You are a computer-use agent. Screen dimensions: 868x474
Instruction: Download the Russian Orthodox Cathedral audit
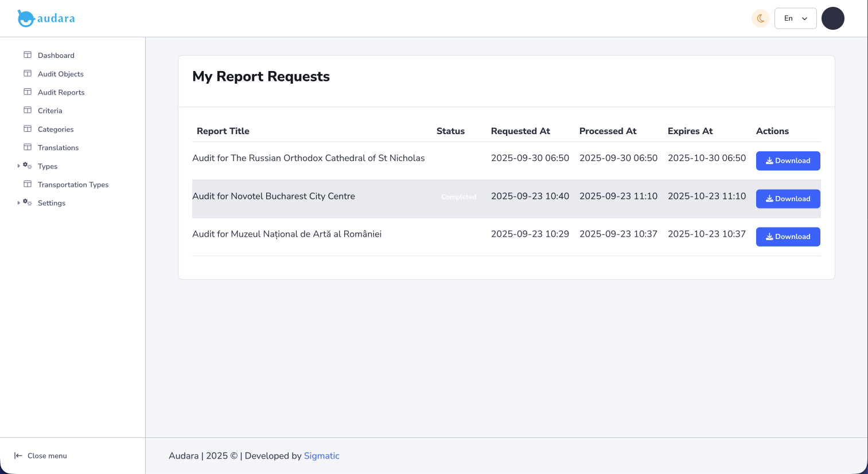pos(788,161)
